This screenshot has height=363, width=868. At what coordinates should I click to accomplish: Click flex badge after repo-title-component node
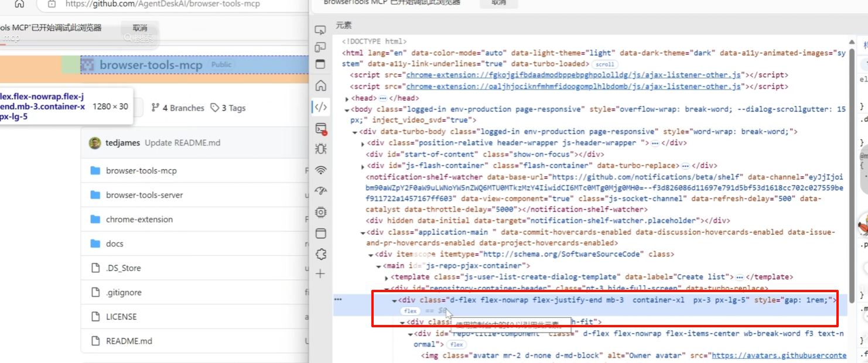[456, 345]
